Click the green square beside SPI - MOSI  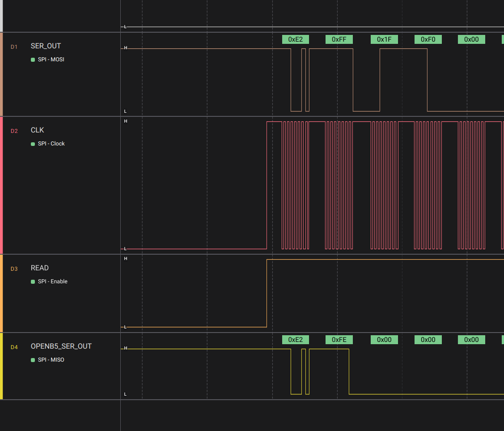click(33, 60)
